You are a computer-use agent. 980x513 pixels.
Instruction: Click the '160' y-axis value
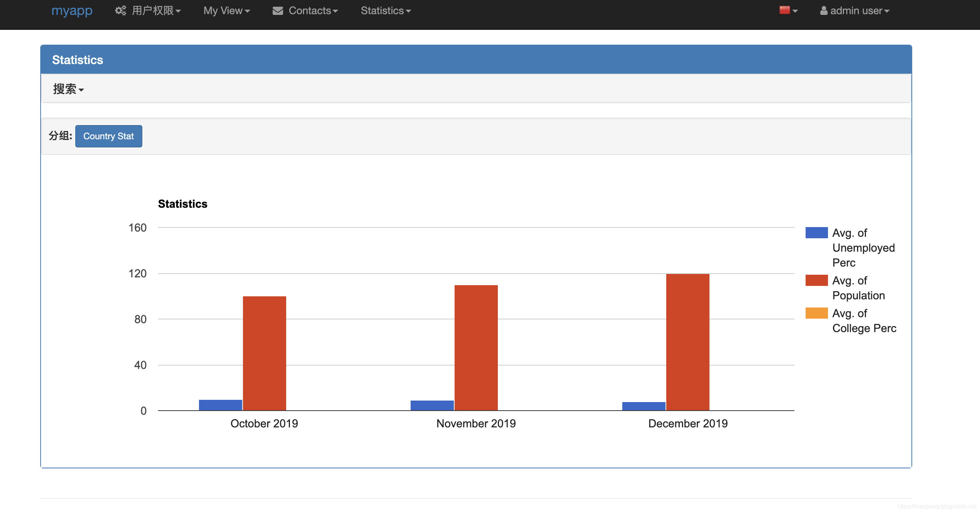coord(137,227)
